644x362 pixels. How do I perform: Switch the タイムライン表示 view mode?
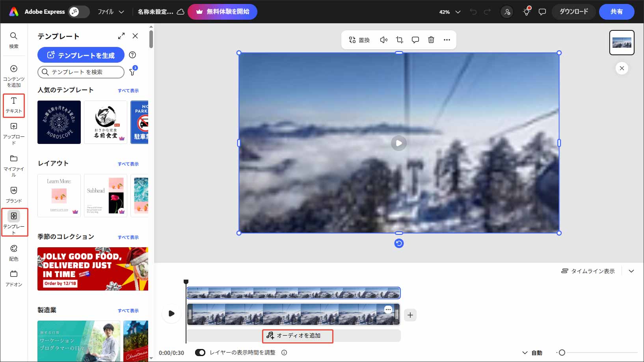click(588, 271)
